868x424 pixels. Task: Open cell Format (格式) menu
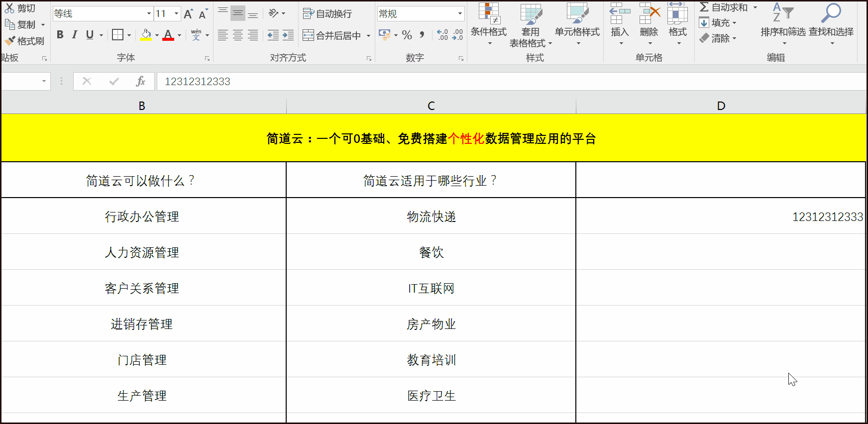[678, 25]
